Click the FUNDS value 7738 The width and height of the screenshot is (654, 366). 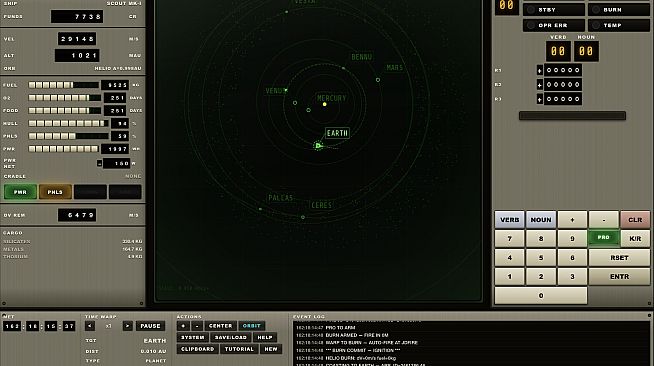(77, 17)
